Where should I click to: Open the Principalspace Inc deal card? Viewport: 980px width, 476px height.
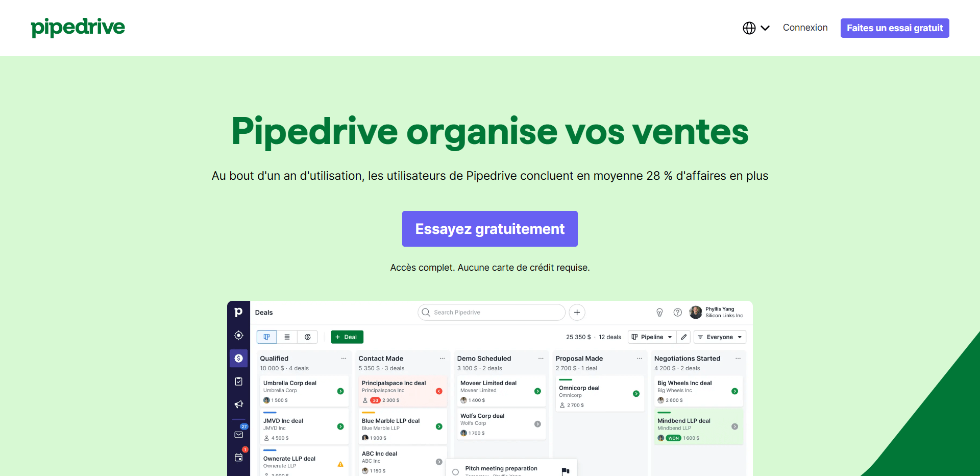pyautogui.click(x=403, y=391)
